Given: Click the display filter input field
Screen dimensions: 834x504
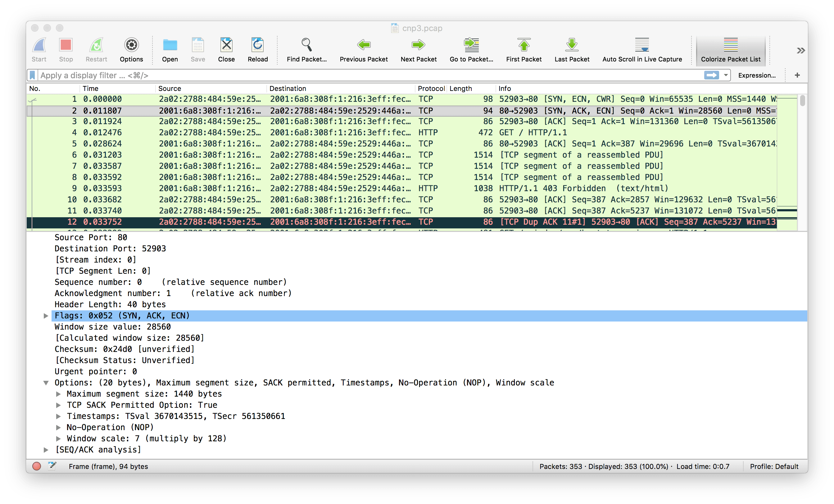Looking at the screenshot, I should click(x=338, y=75).
